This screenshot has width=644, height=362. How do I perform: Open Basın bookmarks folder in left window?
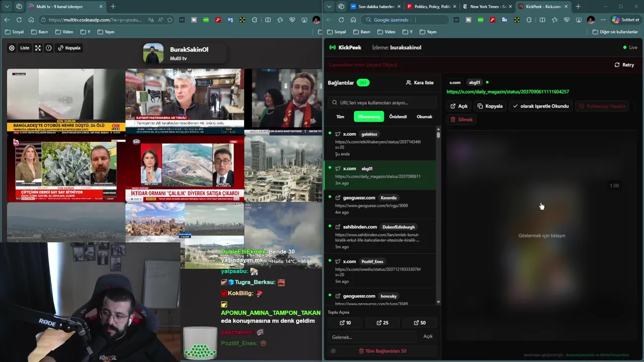click(x=39, y=32)
